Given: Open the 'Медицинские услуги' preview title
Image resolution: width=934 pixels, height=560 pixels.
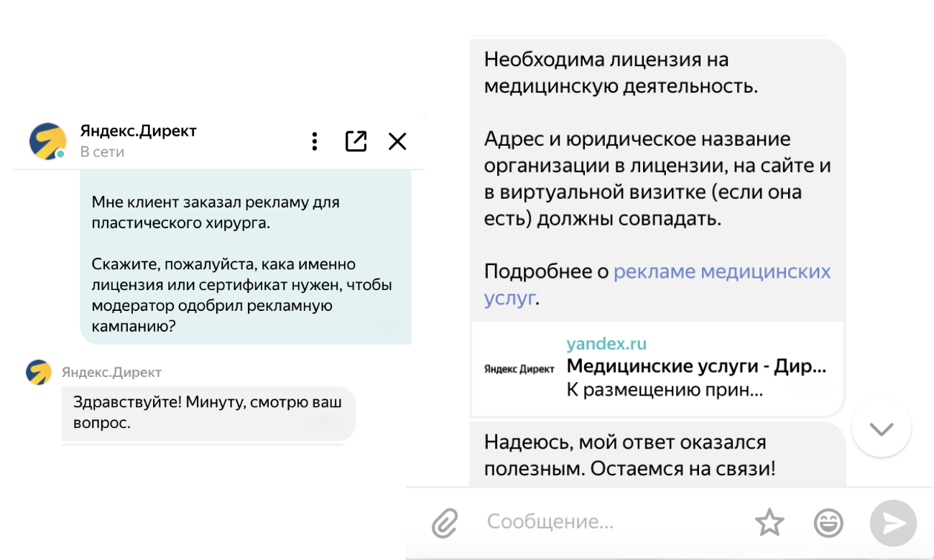Looking at the screenshot, I should tap(696, 367).
